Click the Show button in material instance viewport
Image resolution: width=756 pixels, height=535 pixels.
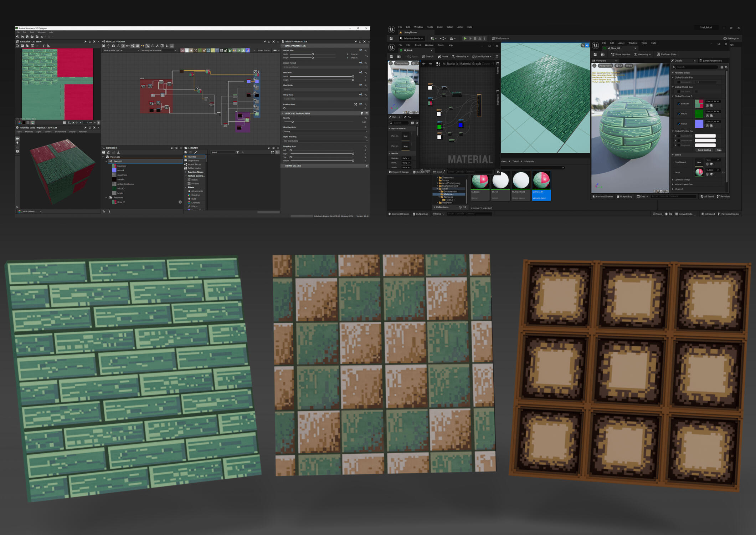629,66
